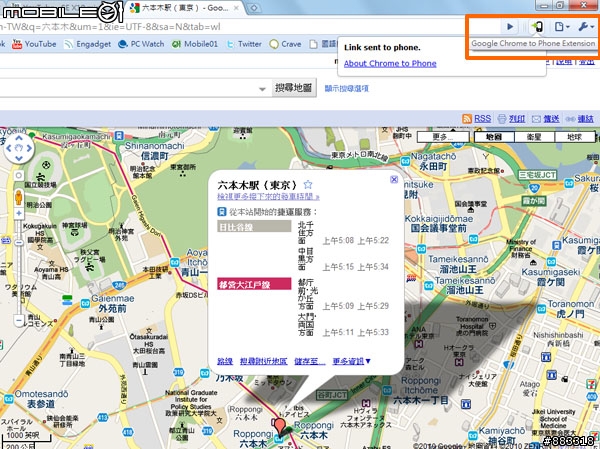Open the 更多... map layers button
Viewport: 600px width, 449px height.
pos(443,137)
